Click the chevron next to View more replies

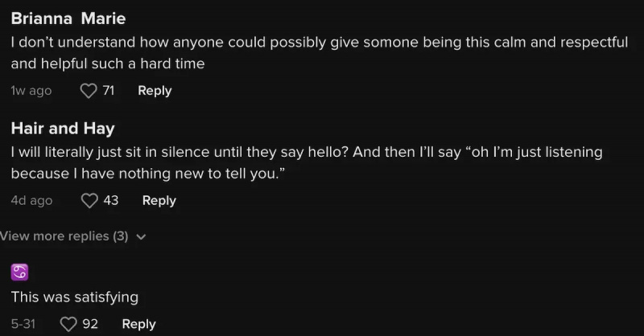(141, 236)
